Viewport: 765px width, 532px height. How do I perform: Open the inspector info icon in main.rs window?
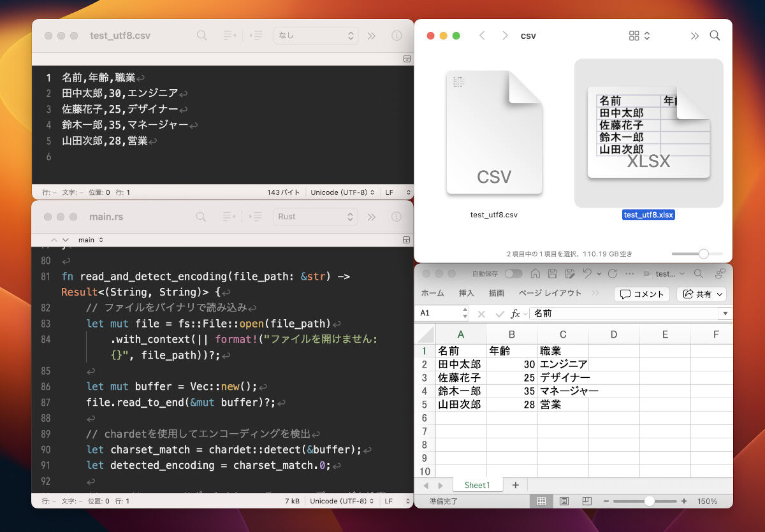[x=396, y=217]
